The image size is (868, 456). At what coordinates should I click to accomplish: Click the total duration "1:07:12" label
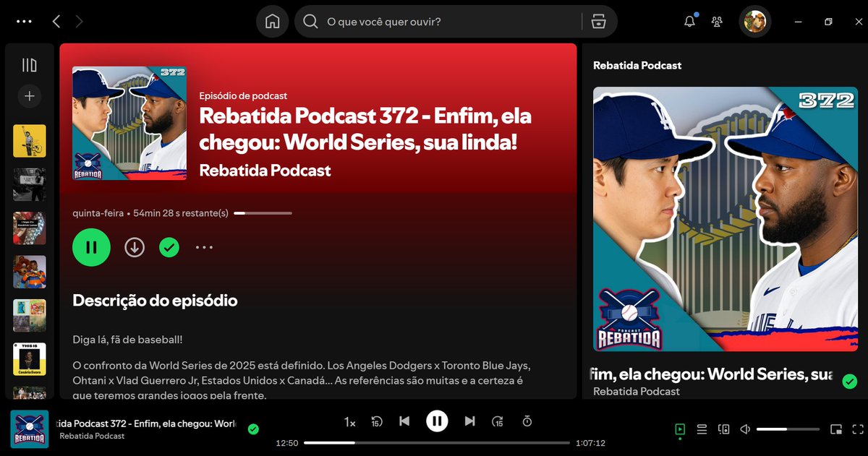coord(590,443)
